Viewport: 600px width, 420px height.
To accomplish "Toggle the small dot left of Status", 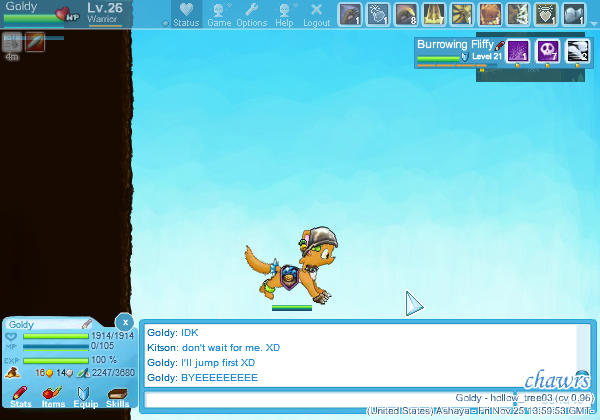I will [165, 22].
